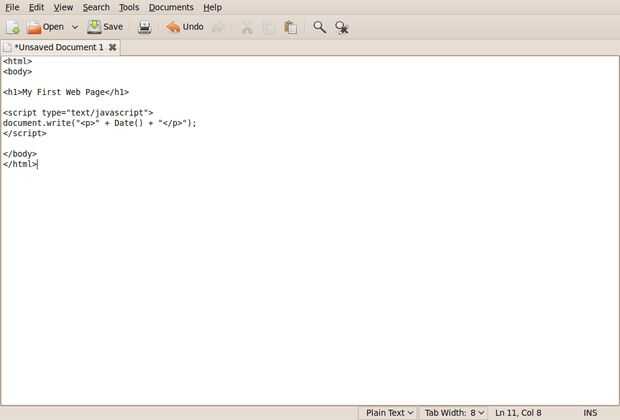
Task: Click the INS insert mode indicator
Action: coord(590,412)
